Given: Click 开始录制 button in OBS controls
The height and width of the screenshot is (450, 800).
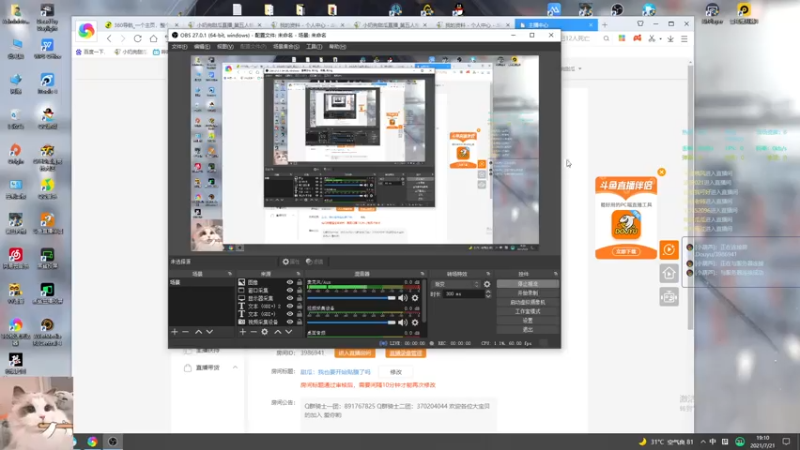Looking at the screenshot, I should click(528, 293).
